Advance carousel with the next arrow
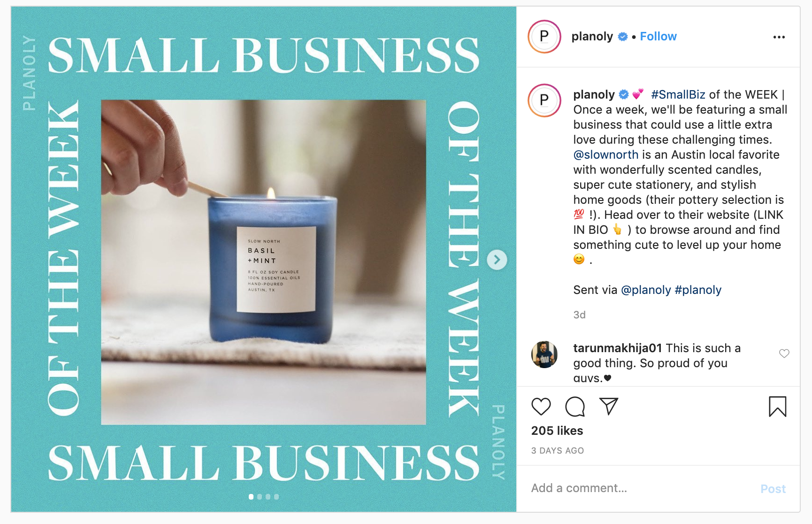 click(x=497, y=260)
